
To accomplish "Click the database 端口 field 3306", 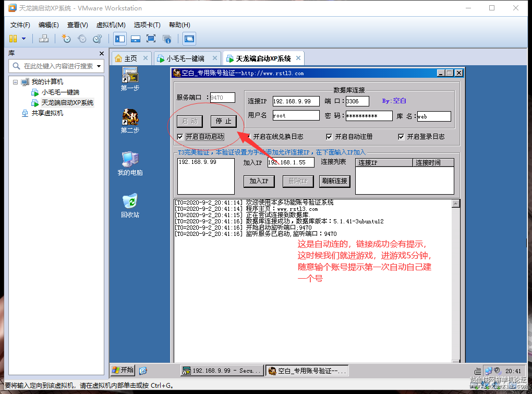I will (357, 101).
